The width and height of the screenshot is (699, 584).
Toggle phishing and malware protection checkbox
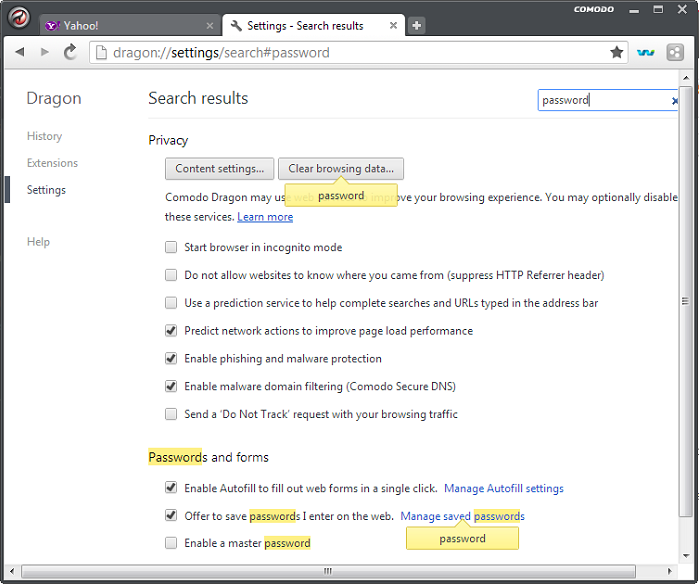pyautogui.click(x=171, y=358)
